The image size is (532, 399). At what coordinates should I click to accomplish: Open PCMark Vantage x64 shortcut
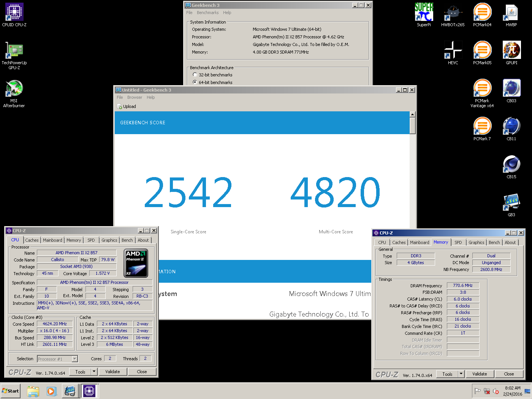coord(482,93)
